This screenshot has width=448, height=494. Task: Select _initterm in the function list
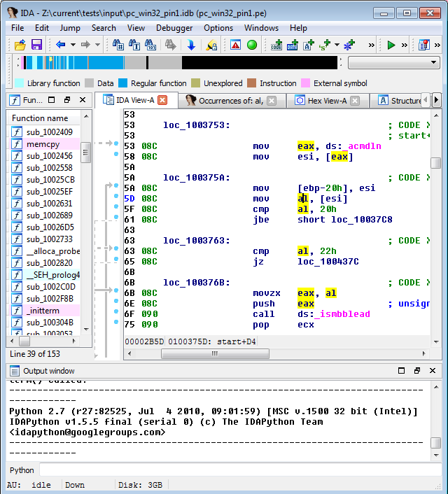(x=43, y=311)
